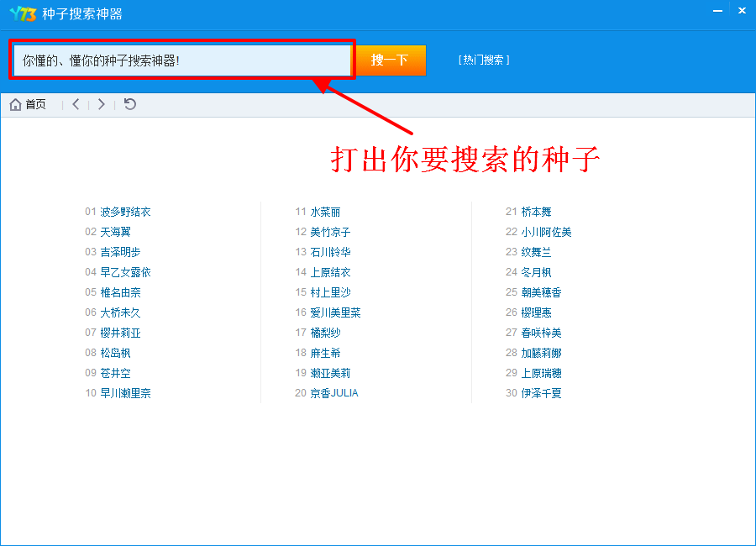Go forward with the right arrow

[101, 104]
